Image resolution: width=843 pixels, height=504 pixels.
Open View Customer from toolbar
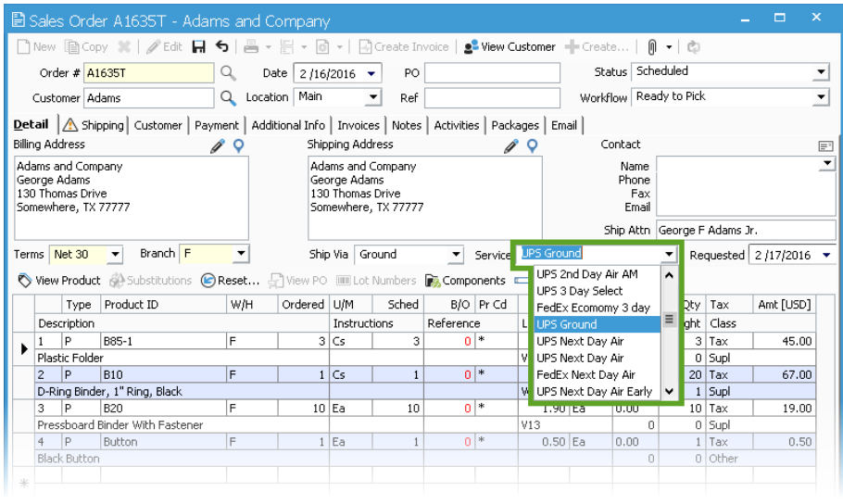tap(510, 47)
